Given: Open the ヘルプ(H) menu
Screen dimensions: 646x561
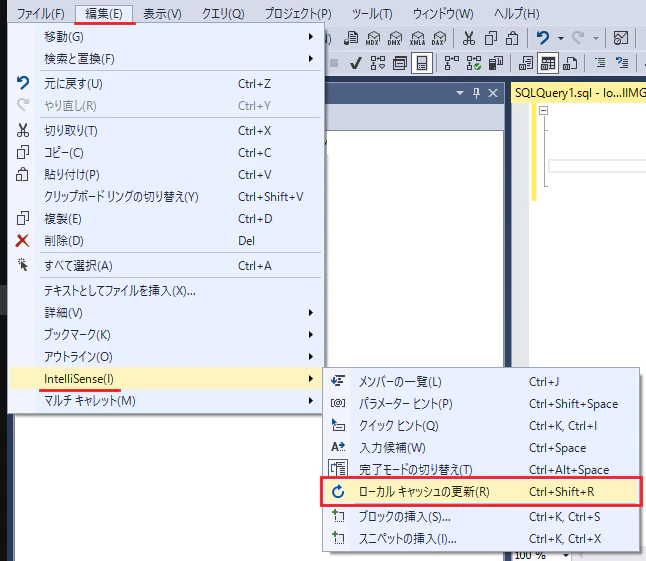Looking at the screenshot, I should tap(517, 14).
